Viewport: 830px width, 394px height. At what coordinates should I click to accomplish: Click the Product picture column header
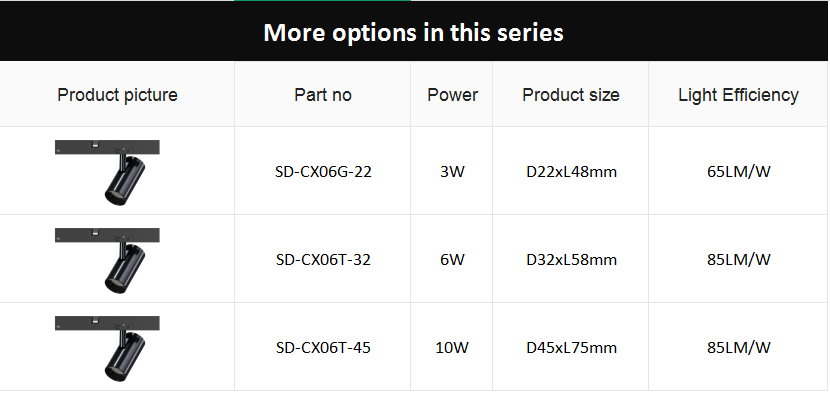[118, 95]
